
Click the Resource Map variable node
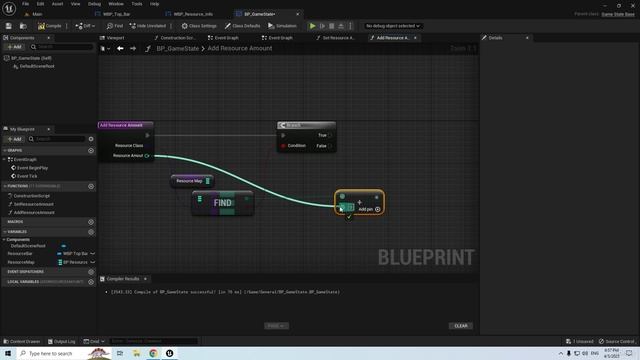tap(192, 181)
